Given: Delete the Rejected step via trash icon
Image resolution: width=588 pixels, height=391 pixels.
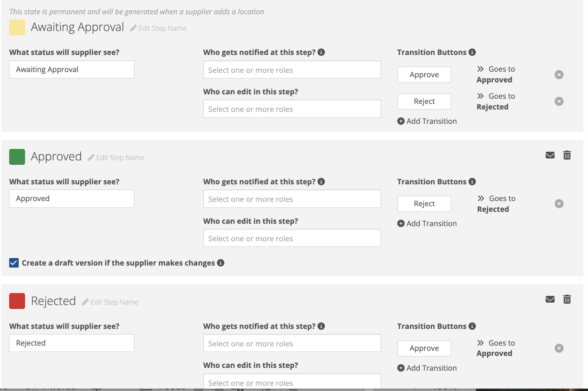Looking at the screenshot, I should click(567, 299).
